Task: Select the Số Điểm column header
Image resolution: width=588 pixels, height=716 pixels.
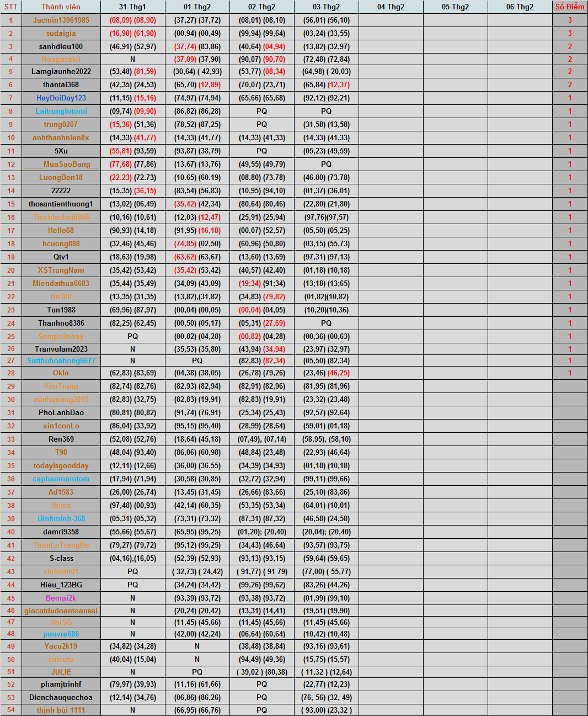Action: (569, 7)
